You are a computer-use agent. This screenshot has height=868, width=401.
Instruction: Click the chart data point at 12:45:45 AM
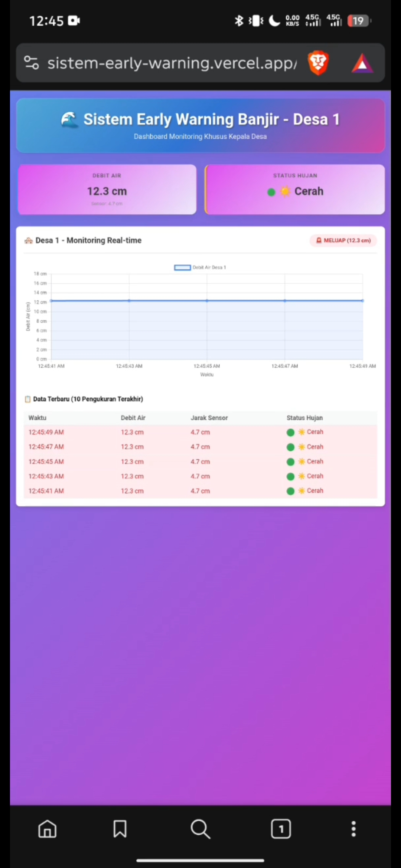pos(207,300)
